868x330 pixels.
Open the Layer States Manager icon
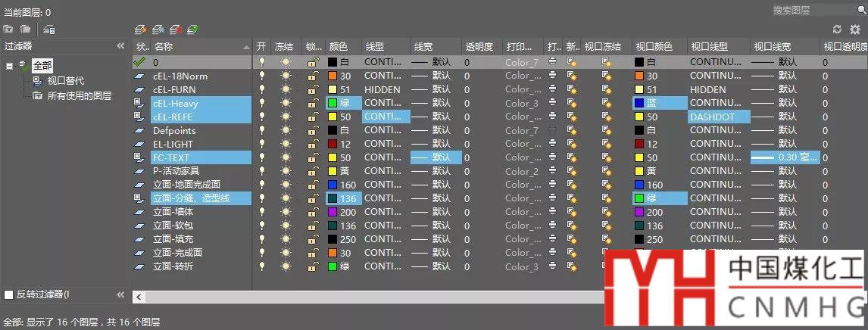click(48, 30)
